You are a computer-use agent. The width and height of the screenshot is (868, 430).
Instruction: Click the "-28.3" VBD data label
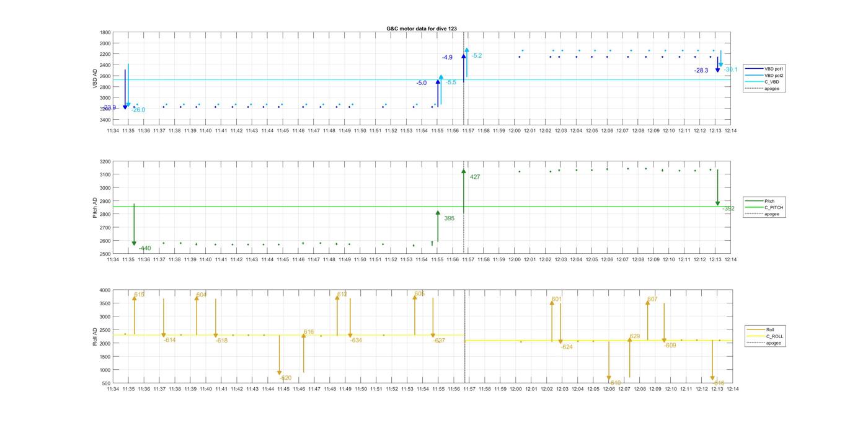click(701, 71)
